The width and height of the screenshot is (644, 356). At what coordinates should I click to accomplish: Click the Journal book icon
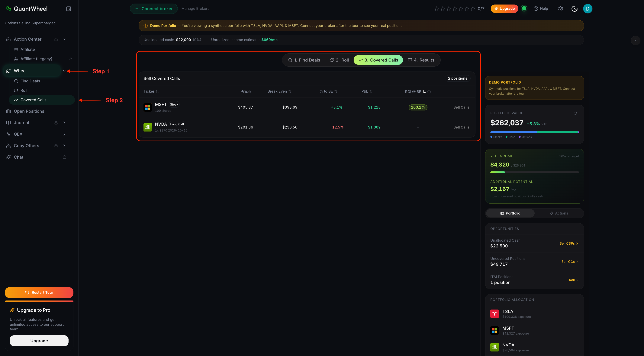pyautogui.click(x=8, y=123)
